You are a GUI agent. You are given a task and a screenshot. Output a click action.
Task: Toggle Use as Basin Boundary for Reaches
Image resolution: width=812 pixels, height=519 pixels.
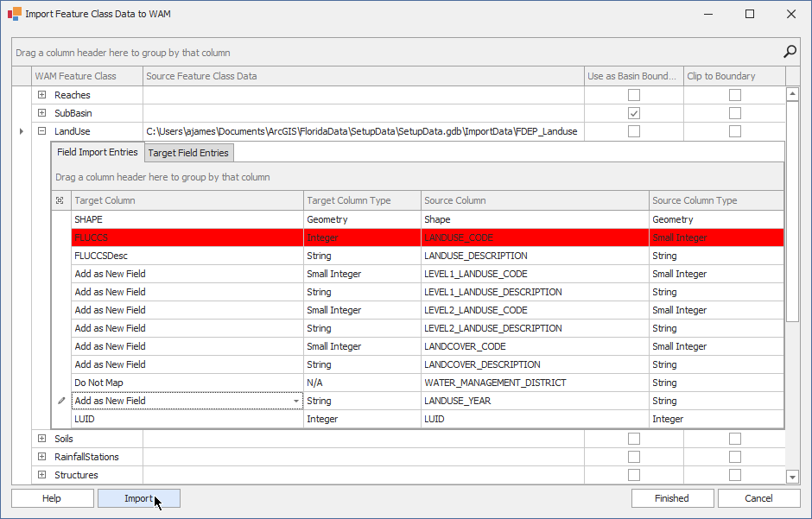[634, 95]
